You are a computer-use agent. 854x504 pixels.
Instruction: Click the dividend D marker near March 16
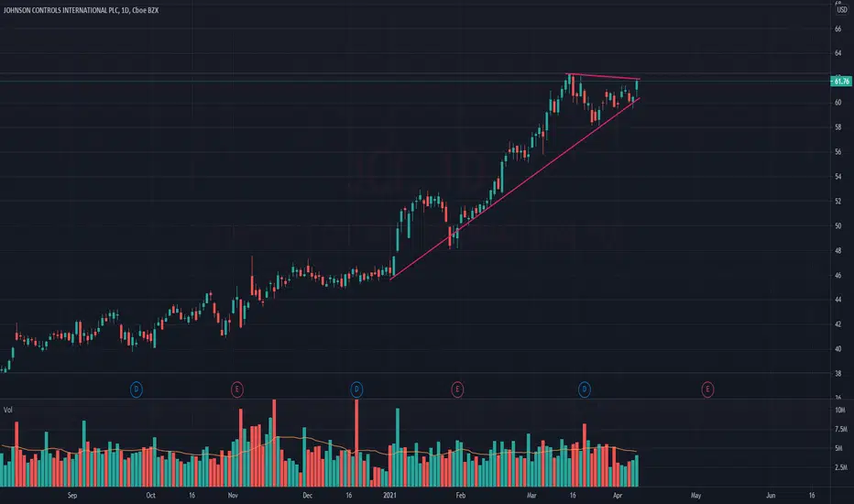coord(585,389)
